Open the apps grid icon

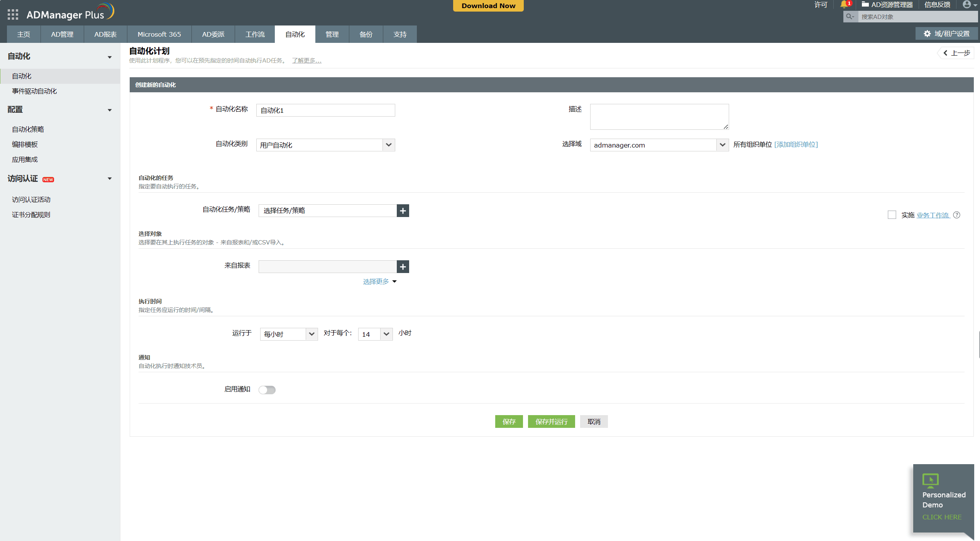click(13, 15)
